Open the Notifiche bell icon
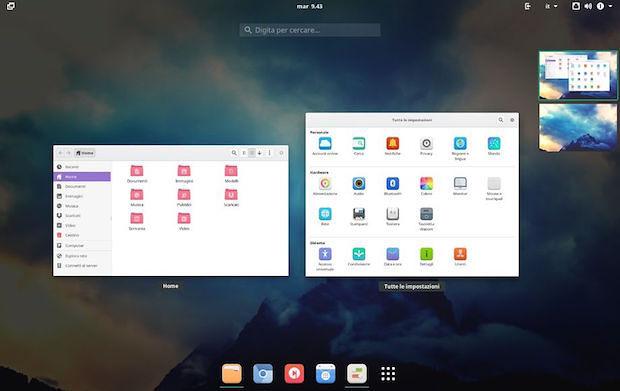The height and width of the screenshot is (391, 620). pyautogui.click(x=392, y=144)
